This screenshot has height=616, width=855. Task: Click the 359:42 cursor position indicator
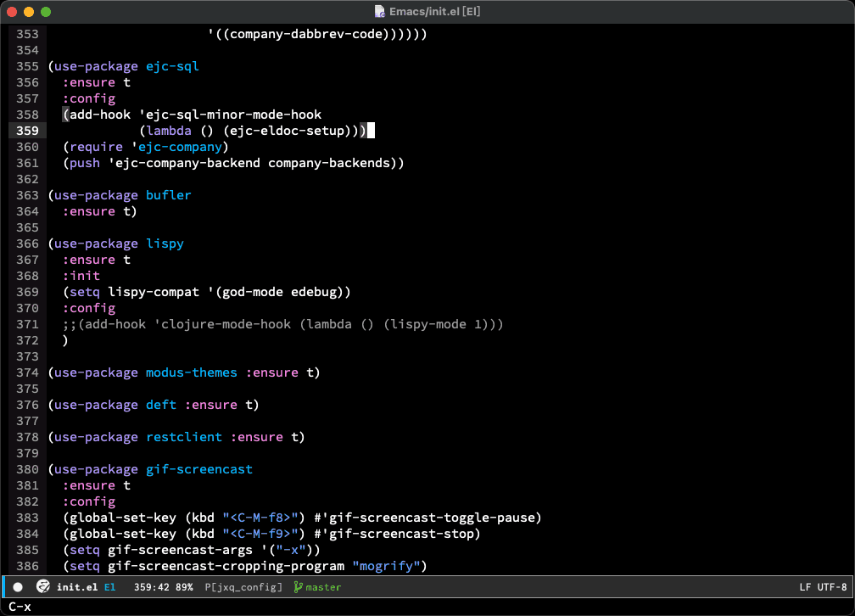153,587
